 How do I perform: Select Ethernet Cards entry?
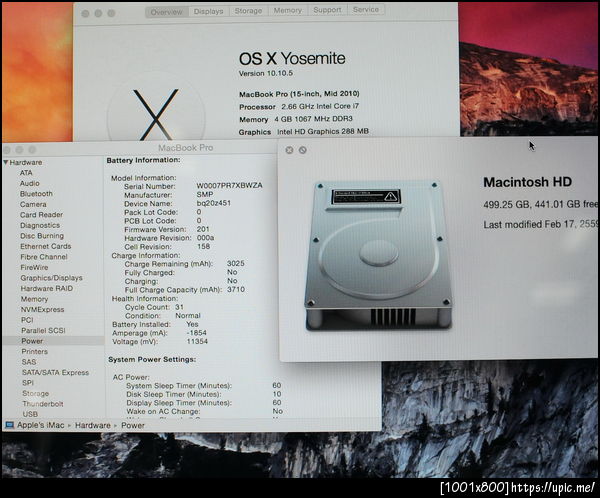pos(46,246)
